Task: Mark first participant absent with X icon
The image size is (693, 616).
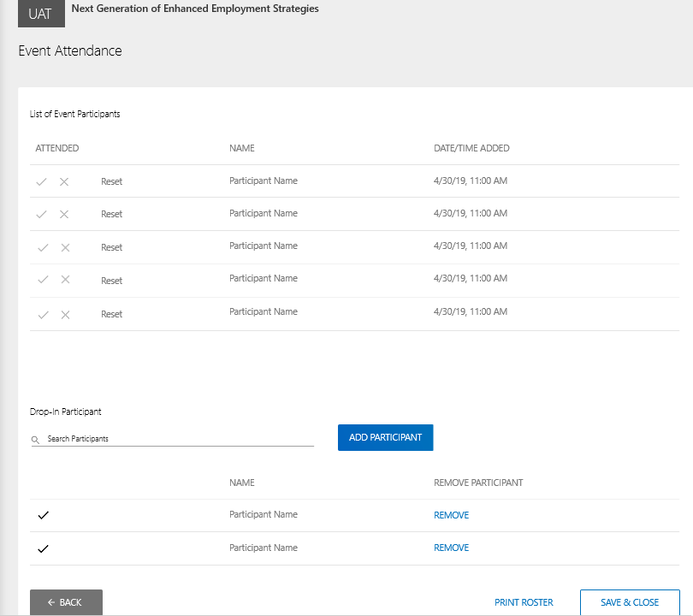Action: pos(64,181)
